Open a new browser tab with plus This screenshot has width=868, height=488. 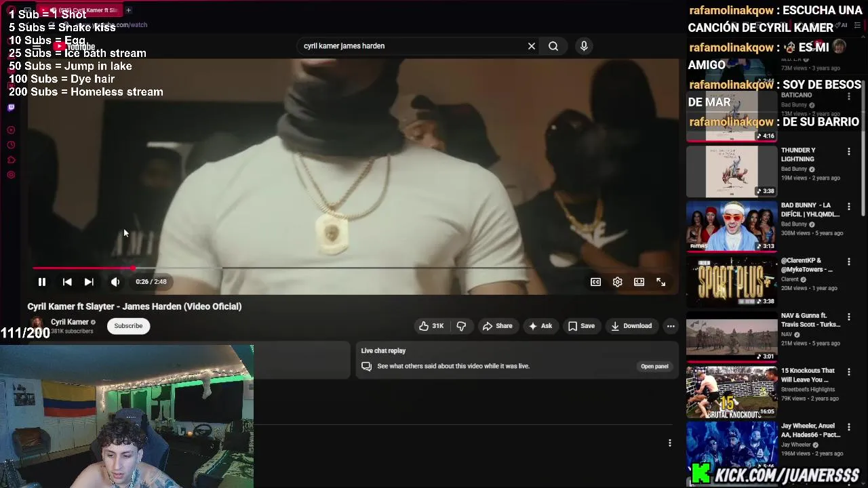[128, 10]
